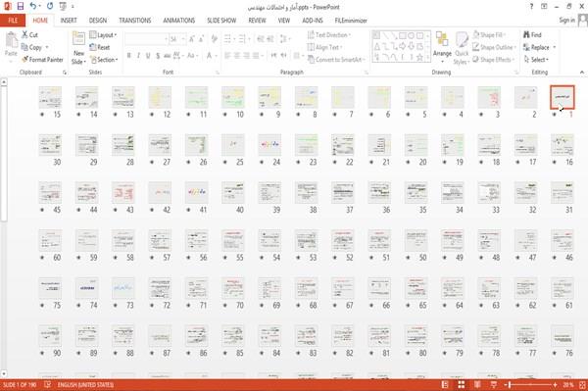This screenshot has height=391, width=588.
Task: Click the Ribbon Display Options icon
Action: click(544, 7)
